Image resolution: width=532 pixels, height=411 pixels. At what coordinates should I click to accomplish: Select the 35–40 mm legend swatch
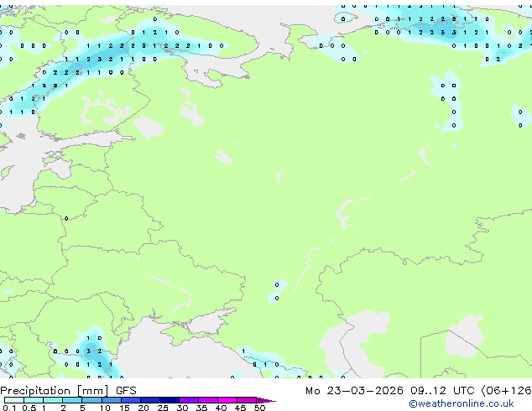(x=207, y=400)
